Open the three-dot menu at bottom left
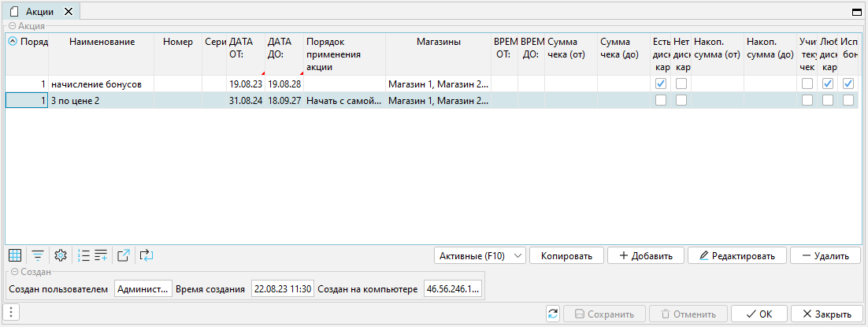 click(12, 313)
